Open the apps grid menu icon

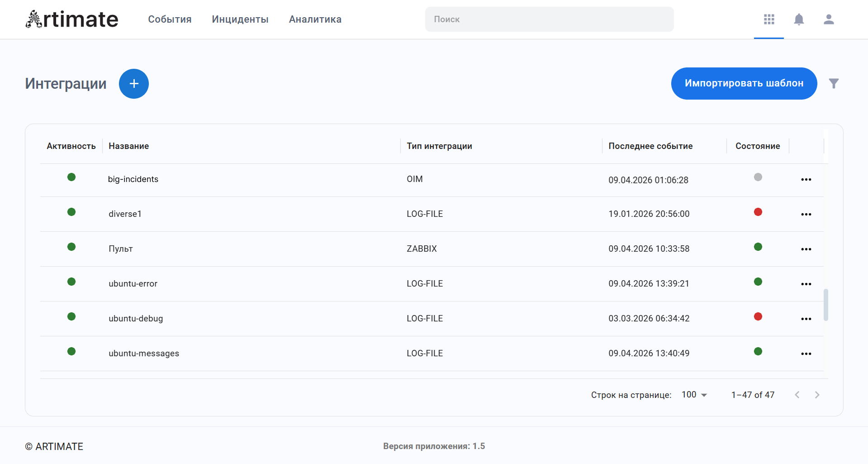coord(769,19)
